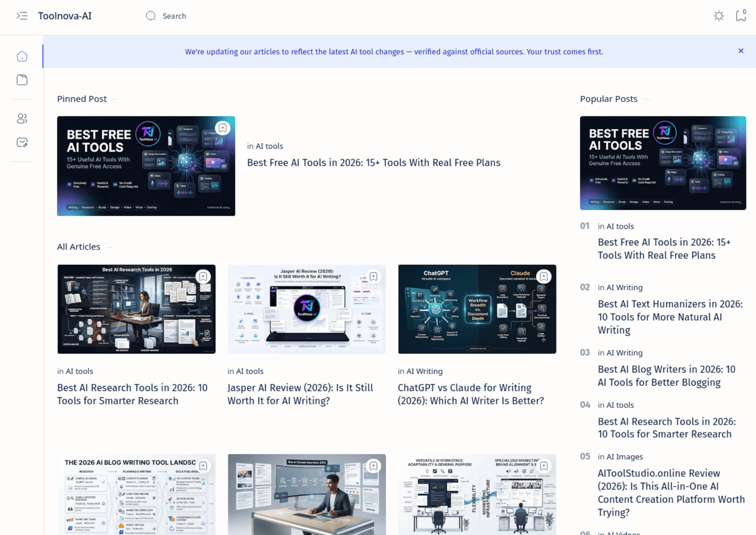Viewport: 756px width, 535px height.
Task: Bookmark the Versatile AI Workspace article
Action: pyautogui.click(x=544, y=466)
